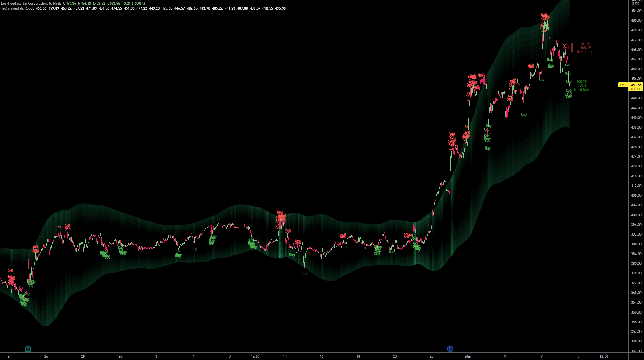
Task: Select the Lockheed Martin Corporation chart title
Action: pos(24,4)
